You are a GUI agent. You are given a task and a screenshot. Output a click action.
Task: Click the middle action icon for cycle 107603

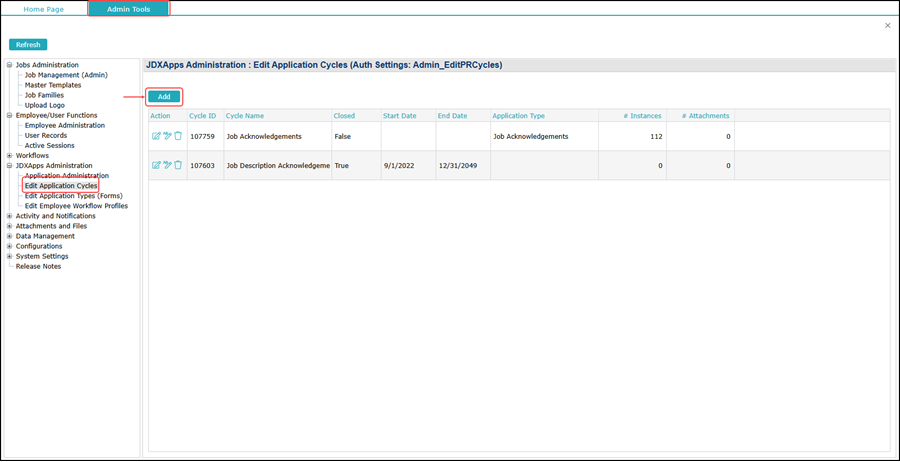pos(167,165)
